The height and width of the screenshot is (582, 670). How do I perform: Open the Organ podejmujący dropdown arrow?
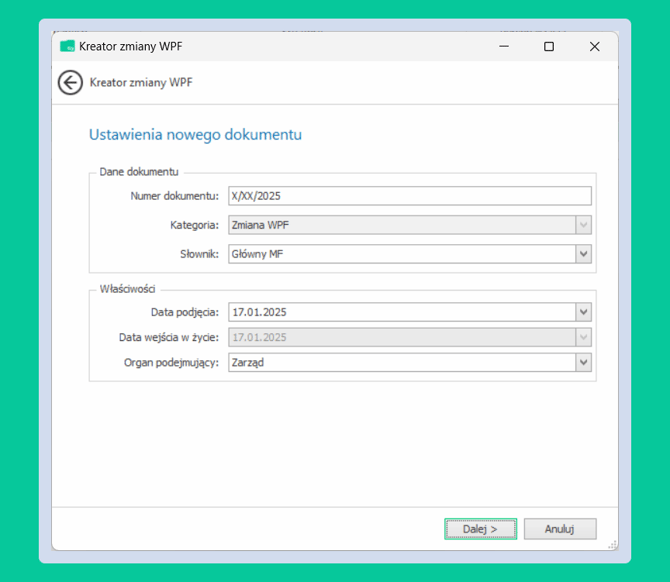pos(583,362)
